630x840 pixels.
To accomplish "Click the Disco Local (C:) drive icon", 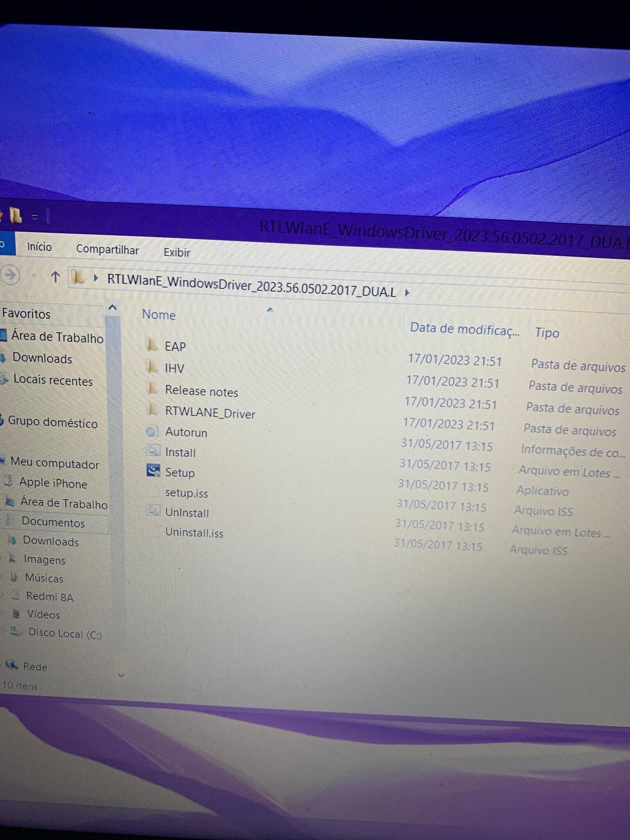I will 16,631.
